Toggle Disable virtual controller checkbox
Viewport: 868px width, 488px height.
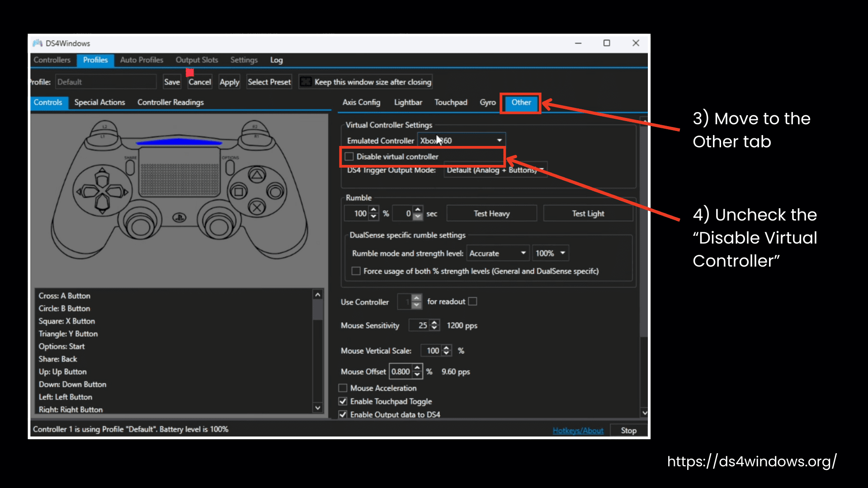coord(349,157)
